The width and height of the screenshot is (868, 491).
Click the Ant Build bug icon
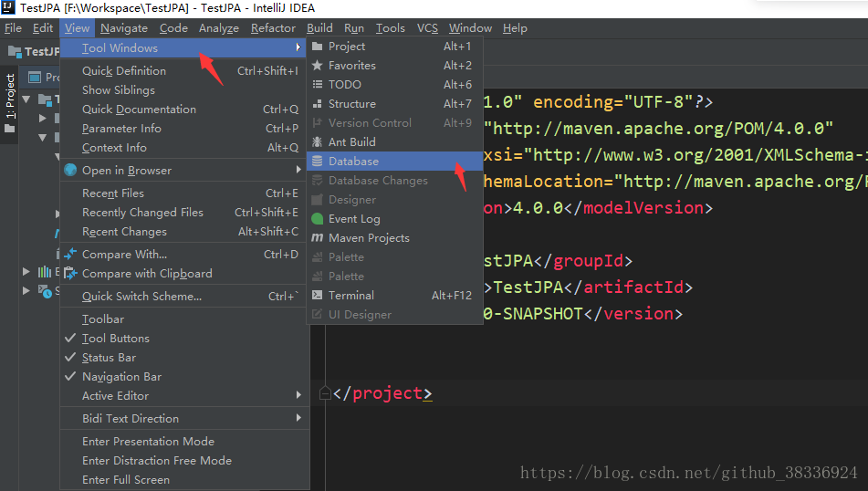(318, 141)
